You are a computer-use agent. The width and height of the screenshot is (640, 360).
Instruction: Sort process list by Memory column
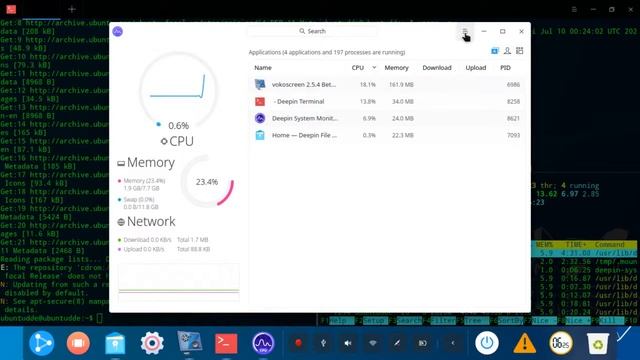[x=396, y=68]
